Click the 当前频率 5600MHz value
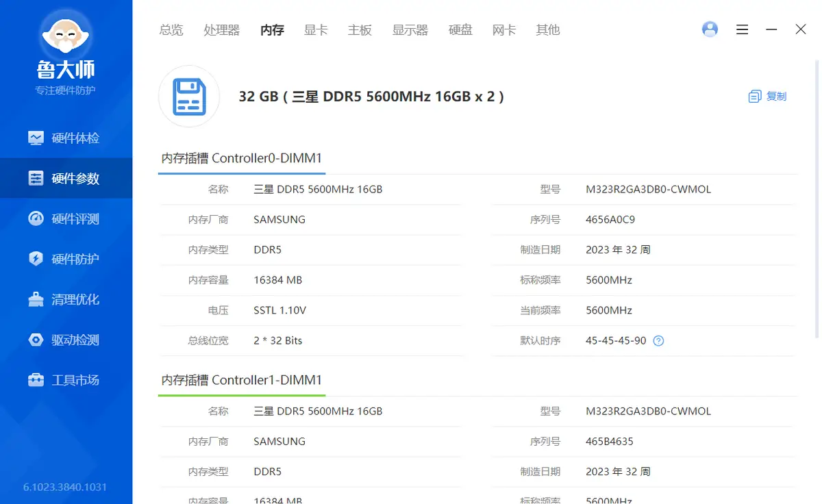822x504 pixels. coord(609,310)
